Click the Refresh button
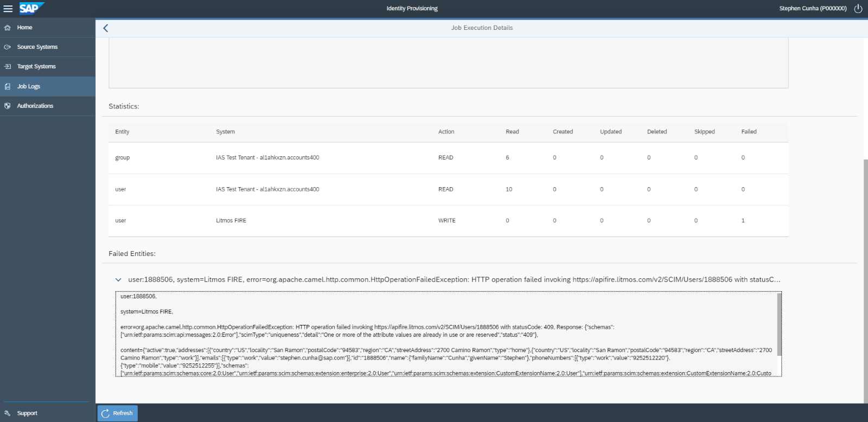This screenshot has width=868, height=422. coord(118,413)
